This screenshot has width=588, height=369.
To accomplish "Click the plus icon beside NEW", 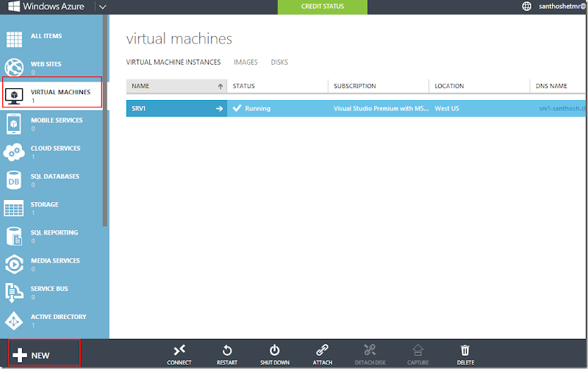I will (x=20, y=355).
